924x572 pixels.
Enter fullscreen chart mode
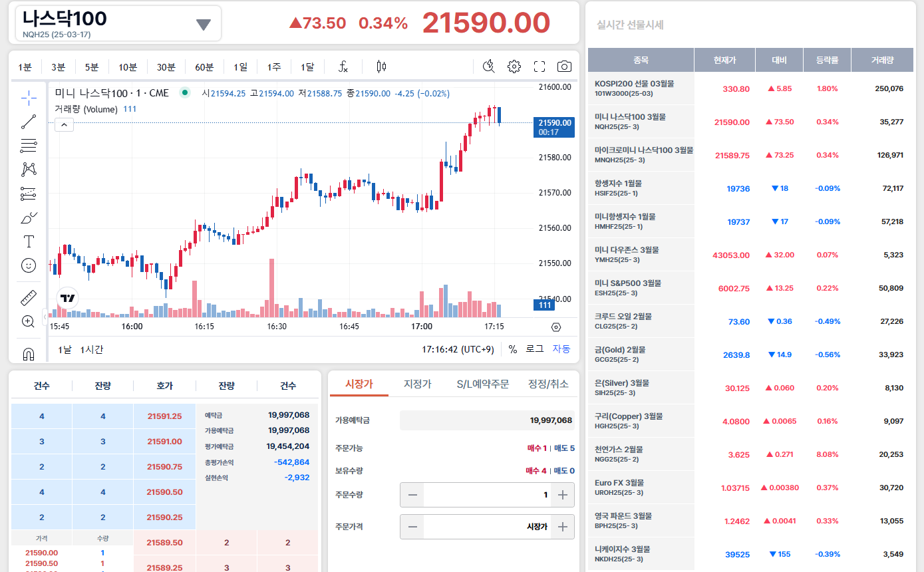pos(539,67)
